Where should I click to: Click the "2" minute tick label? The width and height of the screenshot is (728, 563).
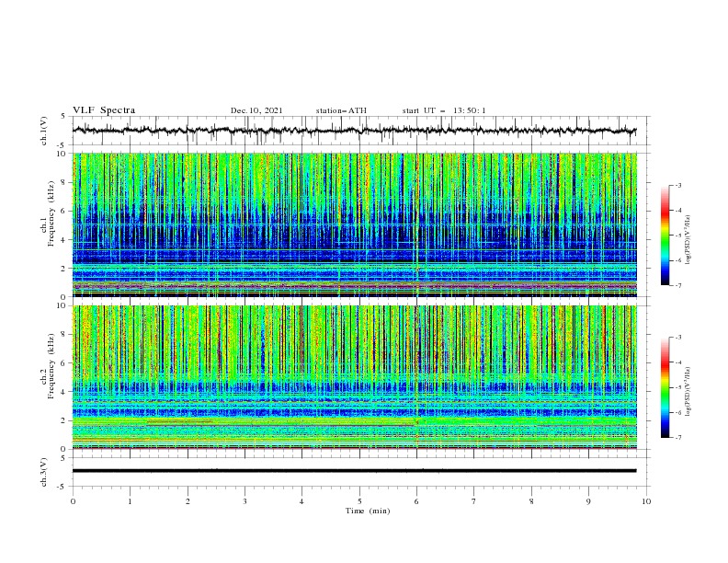[188, 501]
